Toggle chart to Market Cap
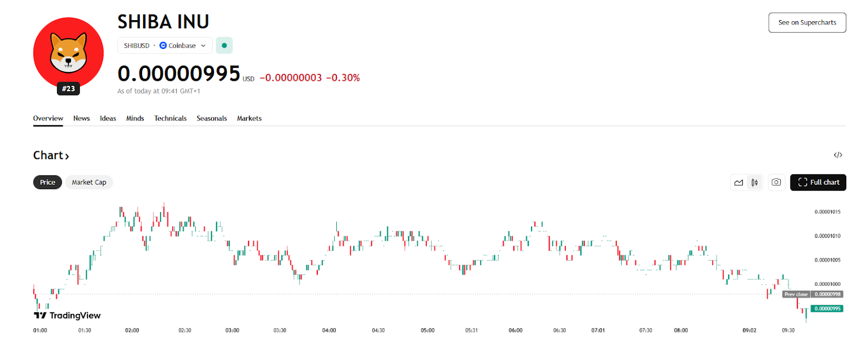The image size is (868, 346). click(x=89, y=183)
